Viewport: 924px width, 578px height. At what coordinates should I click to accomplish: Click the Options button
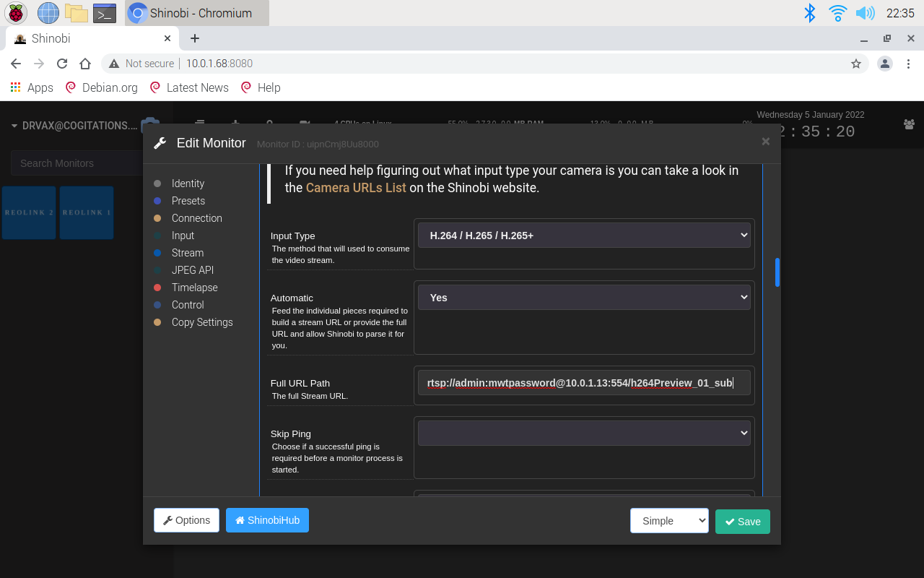pyautogui.click(x=186, y=520)
